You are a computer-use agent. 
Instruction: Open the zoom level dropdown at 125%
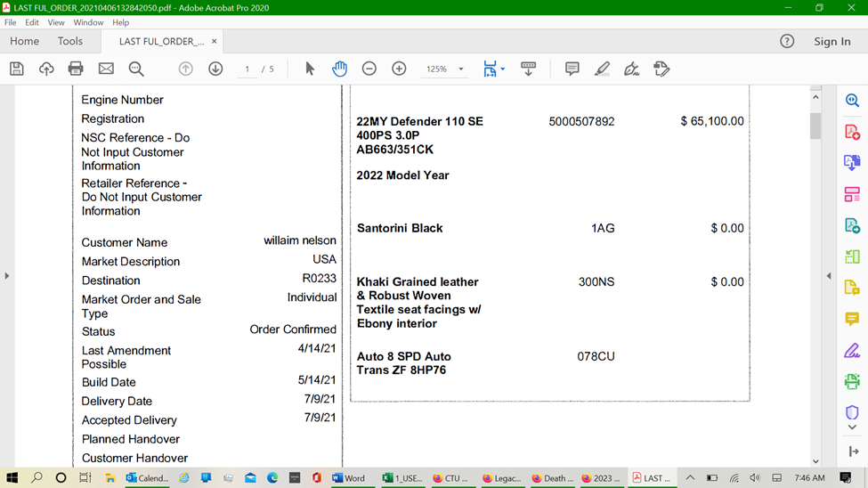point(460,69)
